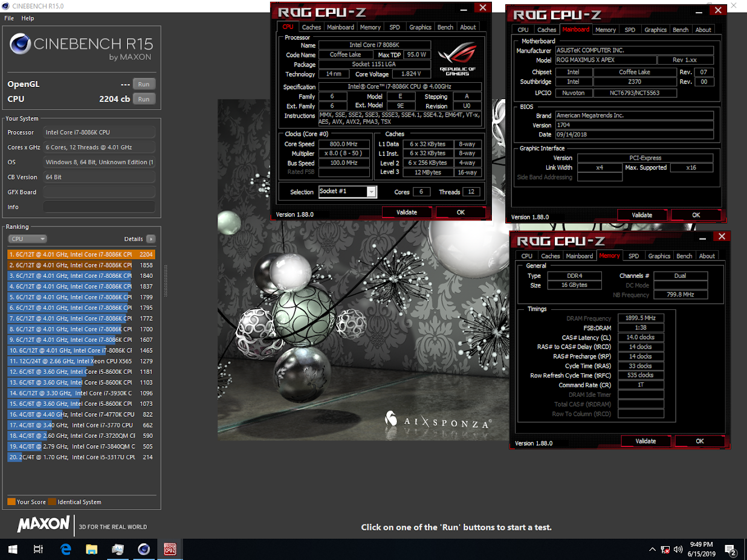This screenshot has height=560, width=747.
Task: Click the Core Voltage 1.824 V value
Action: (x=411, y=74)
